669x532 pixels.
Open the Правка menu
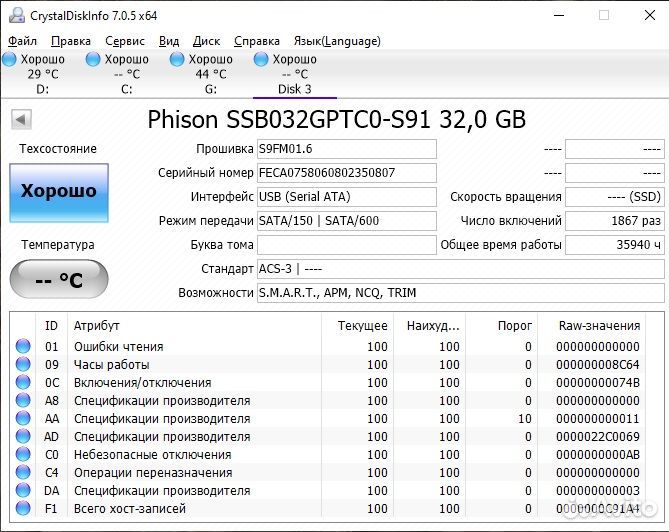click(71, 41)
